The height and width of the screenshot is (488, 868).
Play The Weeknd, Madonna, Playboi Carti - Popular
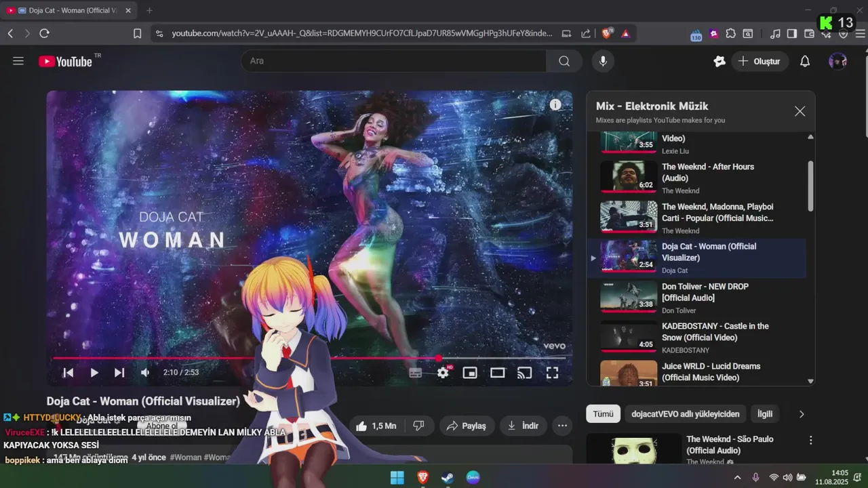[x=696, y=218]
